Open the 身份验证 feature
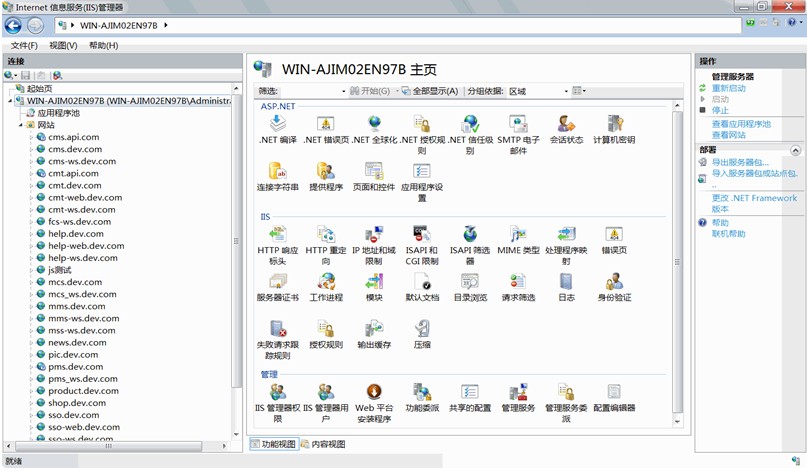Viewport: 807px width, 471px height. tap(614, 287)
